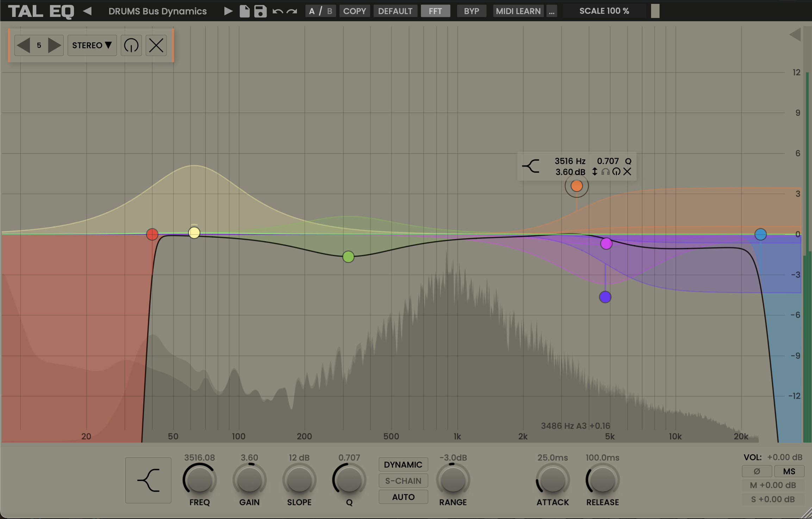Toggle the FFT analyzer display
The width and height of the screenshot is (812, 519).
[x=435, y=11]
